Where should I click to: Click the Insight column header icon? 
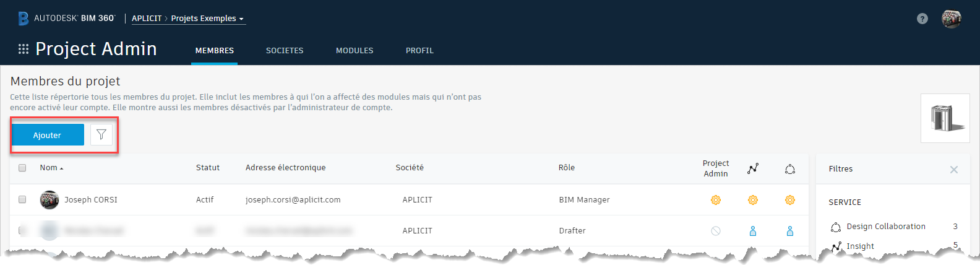click(753, 168)
